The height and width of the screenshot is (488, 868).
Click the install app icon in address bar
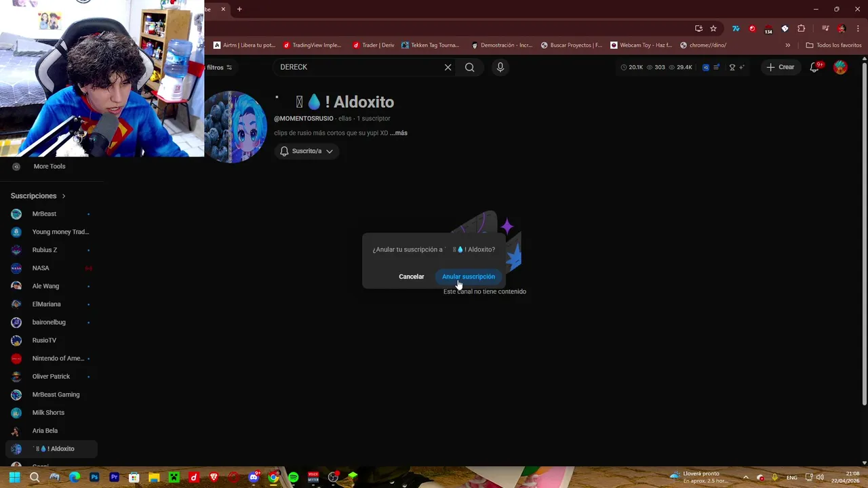pos(698,28)
